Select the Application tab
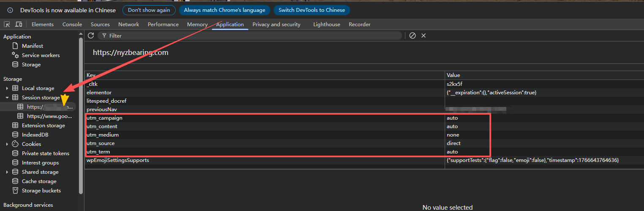Image resolution: width=644 pixels, height=211 pixels. (230, 25)
